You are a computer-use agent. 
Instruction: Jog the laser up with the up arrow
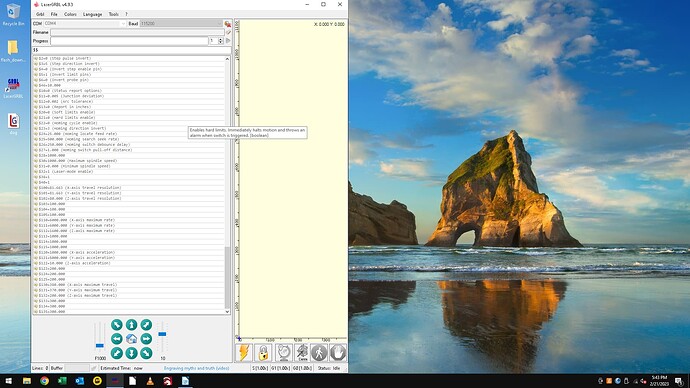pos(131,325)
